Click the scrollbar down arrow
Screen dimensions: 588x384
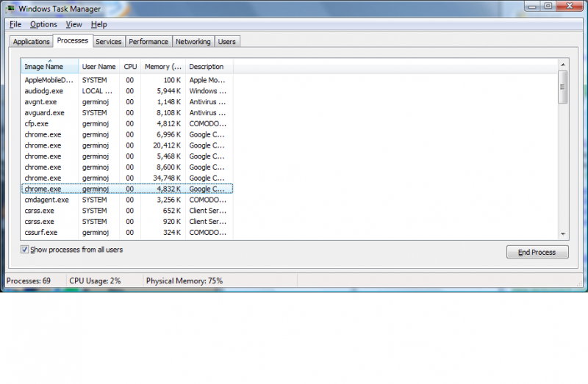point(563,233)
